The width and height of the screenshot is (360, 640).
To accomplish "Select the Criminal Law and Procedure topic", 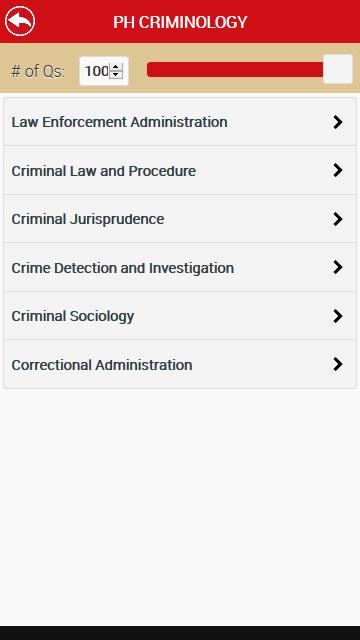I will point(180,170).
